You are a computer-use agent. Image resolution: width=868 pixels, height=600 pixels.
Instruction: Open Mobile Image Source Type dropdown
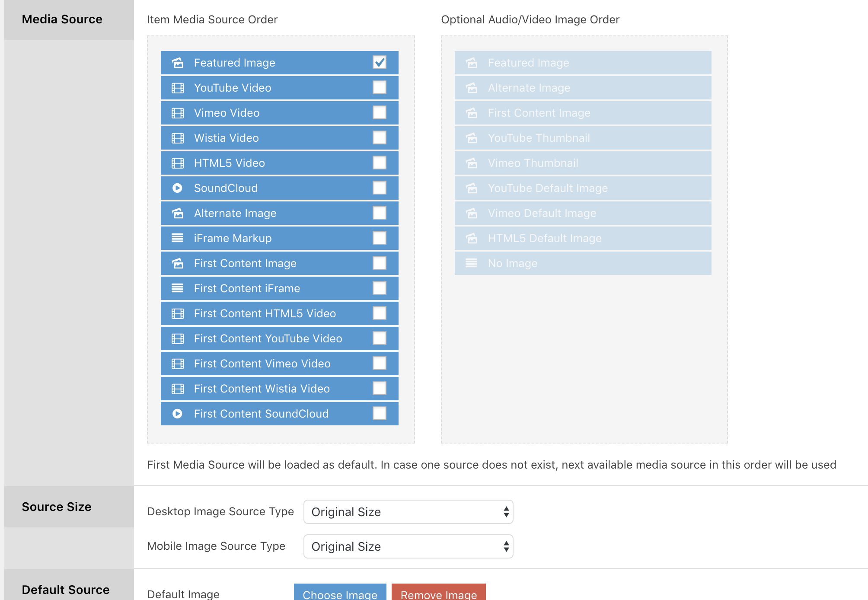click(408, 546)
